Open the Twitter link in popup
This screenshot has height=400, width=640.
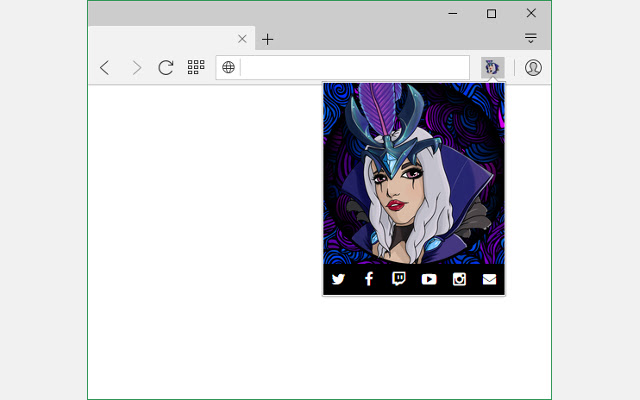coord(338,279)
